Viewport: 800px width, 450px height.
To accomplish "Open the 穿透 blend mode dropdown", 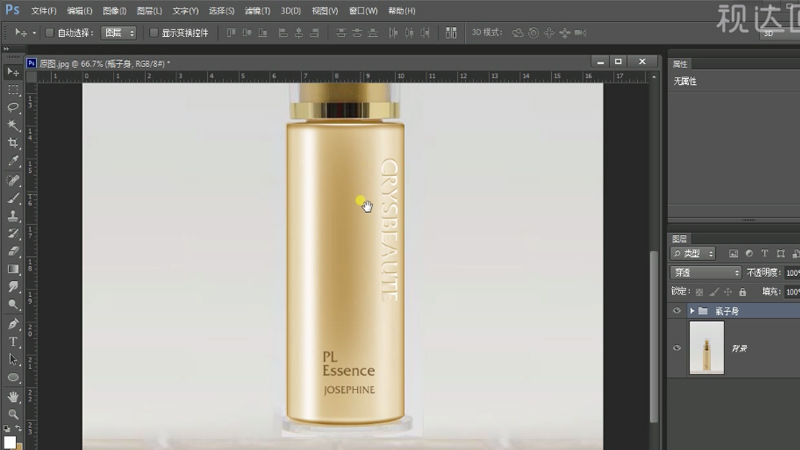I will pyautogui.click(x=706, y=273).
